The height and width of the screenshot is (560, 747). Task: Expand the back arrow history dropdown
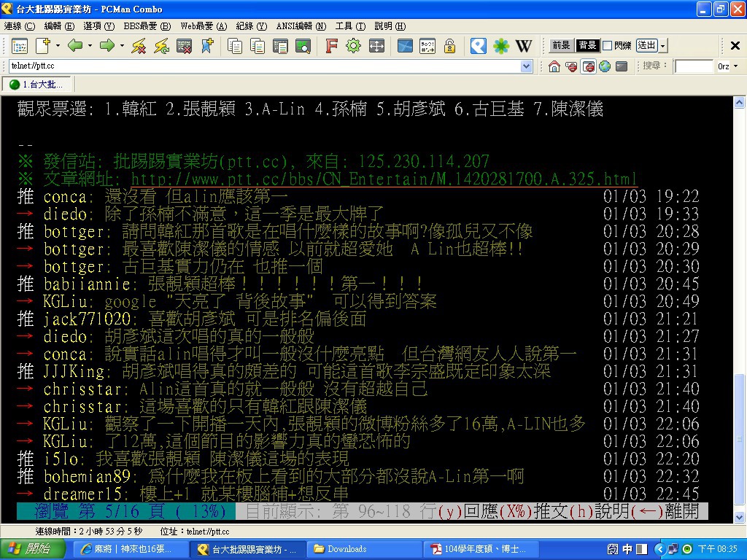coord(90,46)
